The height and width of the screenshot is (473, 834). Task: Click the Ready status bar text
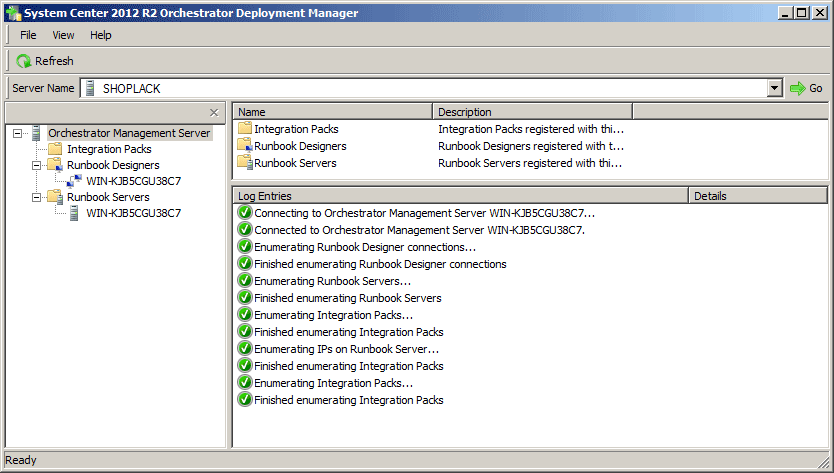tap(21, 460)
